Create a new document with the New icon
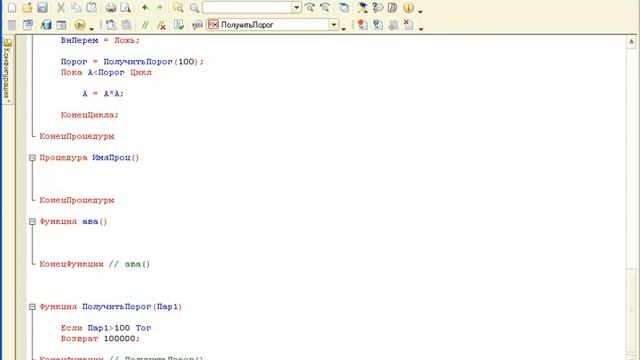 [x=12, y=7]
